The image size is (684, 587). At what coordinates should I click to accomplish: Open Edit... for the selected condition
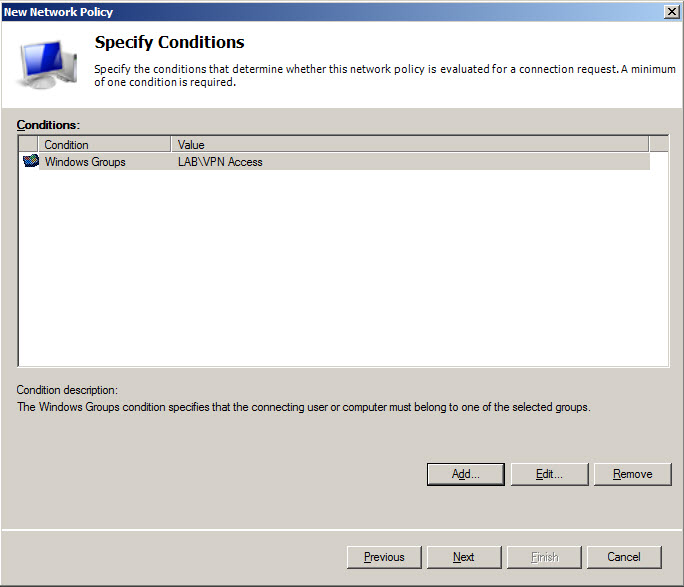coord(549,474)
